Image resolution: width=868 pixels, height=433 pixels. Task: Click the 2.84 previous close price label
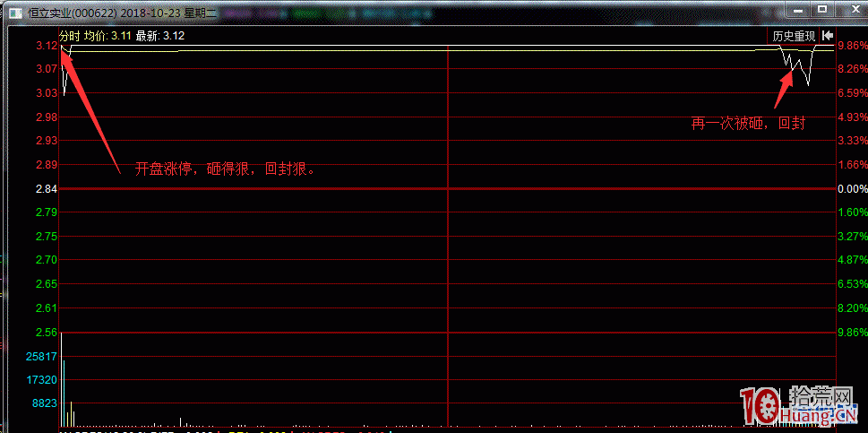tap(47, 189)
